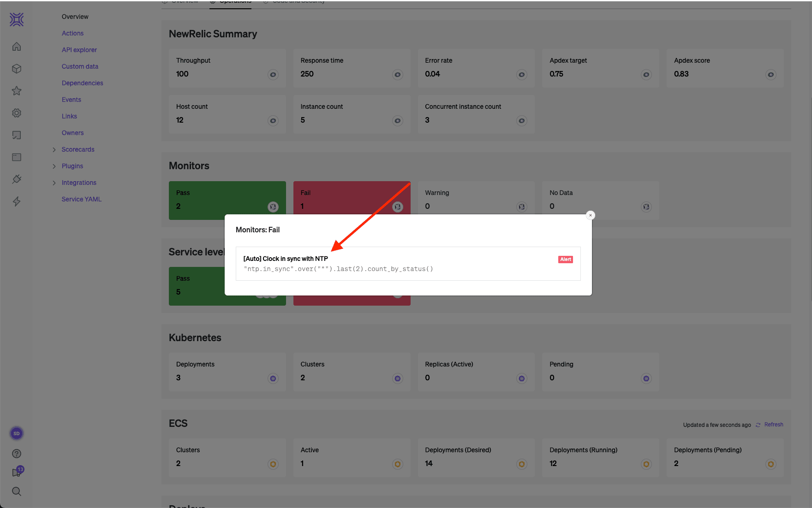Toggle eye icon on Host count card

[x=273, y=121]
